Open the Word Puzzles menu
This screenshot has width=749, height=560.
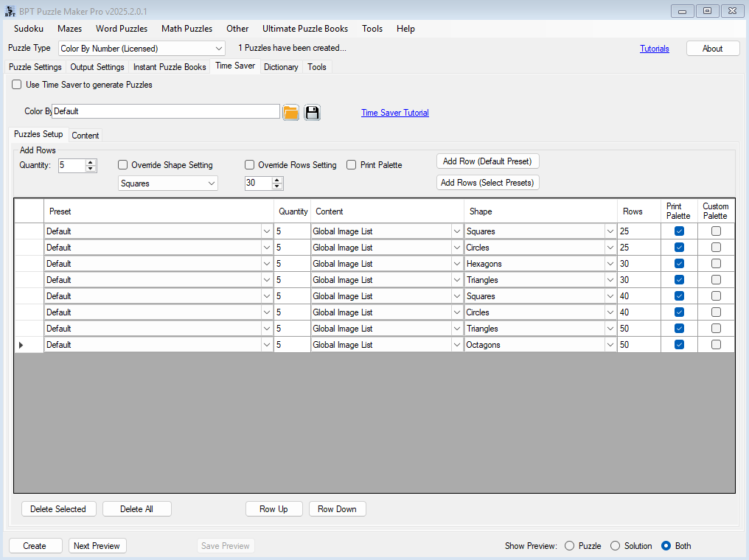coord(122,29)
